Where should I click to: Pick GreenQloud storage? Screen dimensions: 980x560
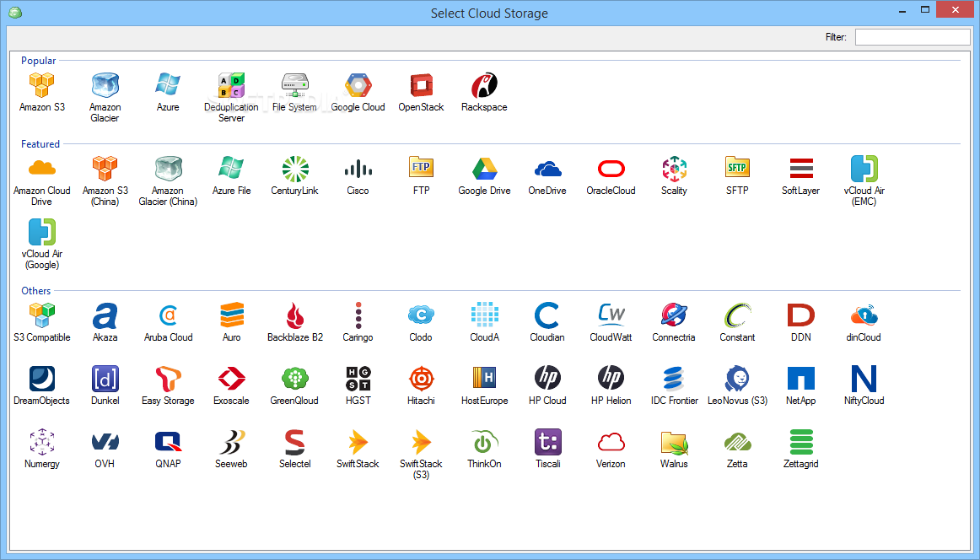coord(294,378)
